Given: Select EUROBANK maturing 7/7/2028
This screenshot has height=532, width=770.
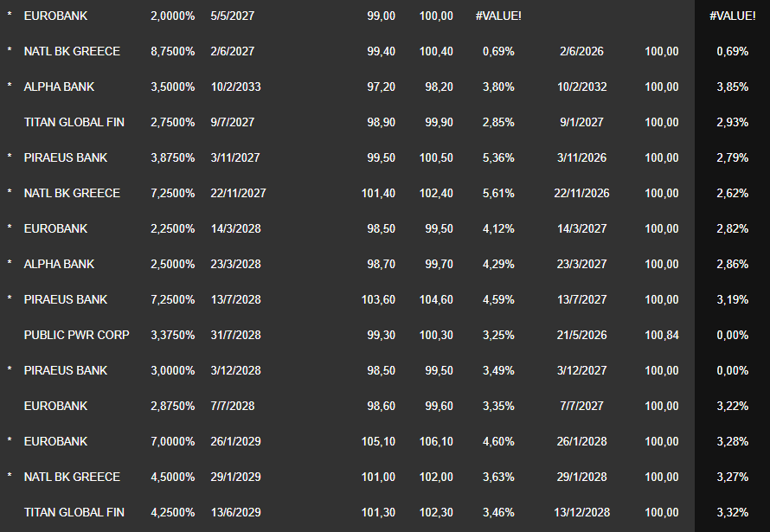Looking at the screenshot, I should tap(55, 406).
